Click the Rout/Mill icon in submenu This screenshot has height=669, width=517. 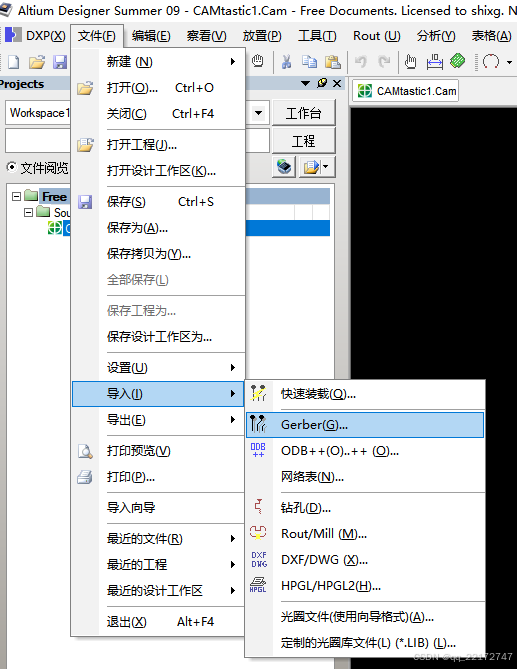point(258,533)
